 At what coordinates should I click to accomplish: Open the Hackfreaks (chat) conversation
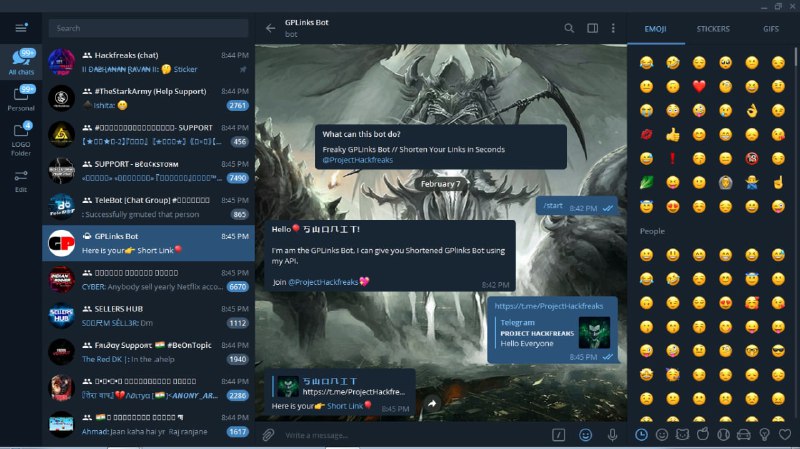(x=148, y=62)
